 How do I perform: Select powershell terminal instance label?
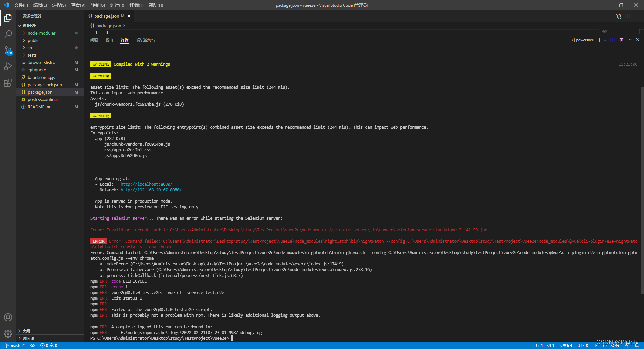coord(582,40)
